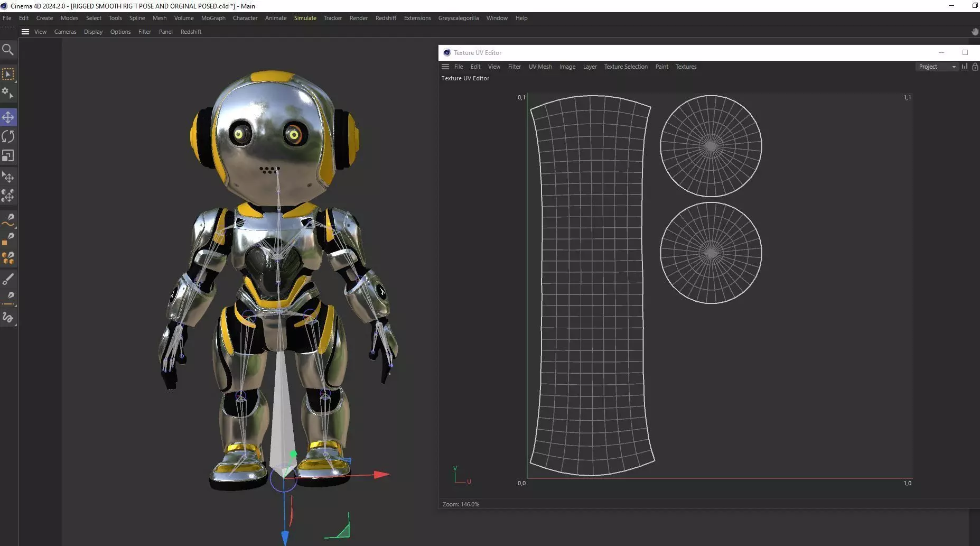Select the pen with orange square tool
Screen dimensions: 980x546
pos(8,239)
